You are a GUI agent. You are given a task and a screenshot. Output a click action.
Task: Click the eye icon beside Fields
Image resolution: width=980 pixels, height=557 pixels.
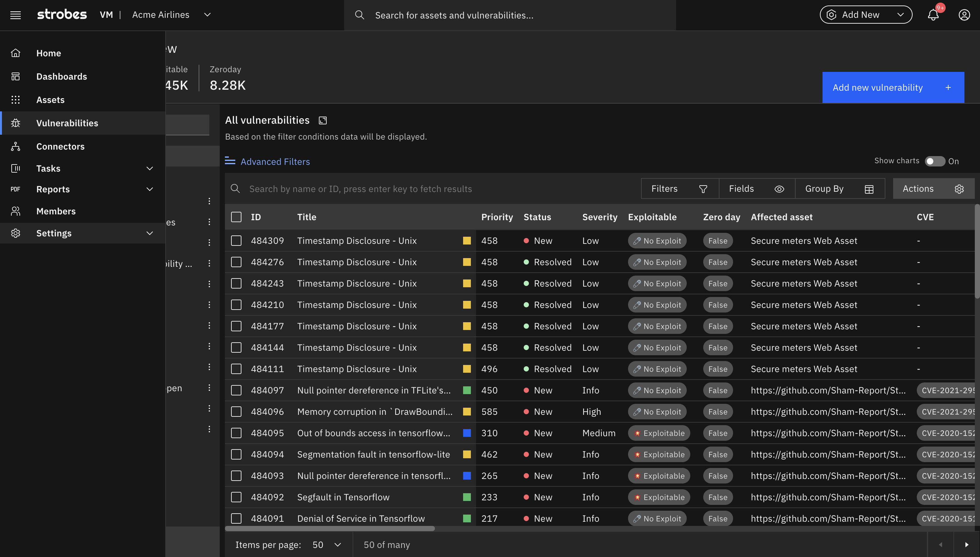click(779, 189)
